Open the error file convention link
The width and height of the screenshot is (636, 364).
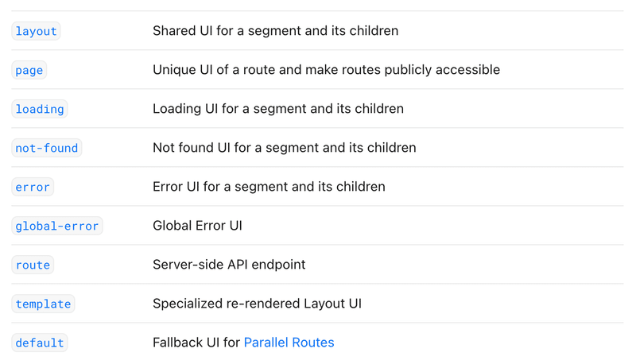(33, 187)
